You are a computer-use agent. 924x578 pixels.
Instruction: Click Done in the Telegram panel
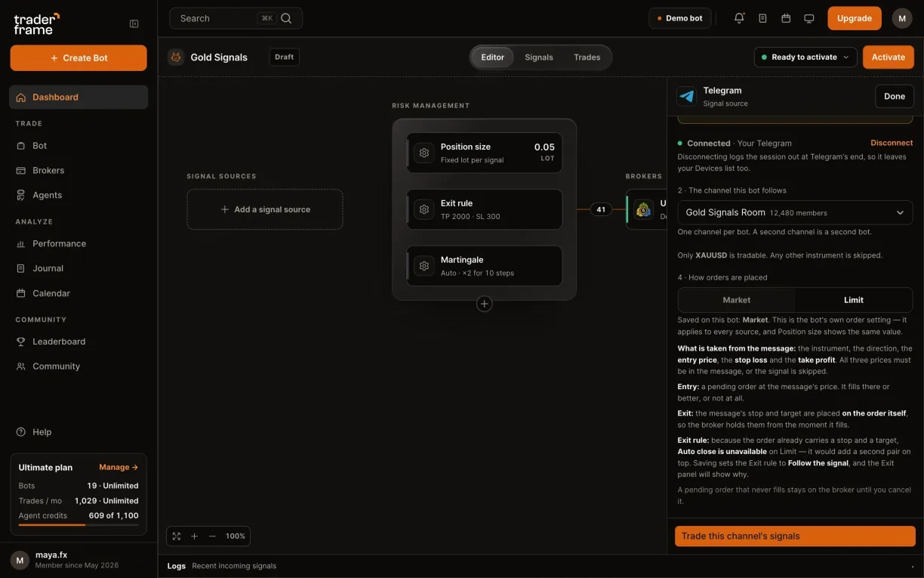(x=895, y=97)
